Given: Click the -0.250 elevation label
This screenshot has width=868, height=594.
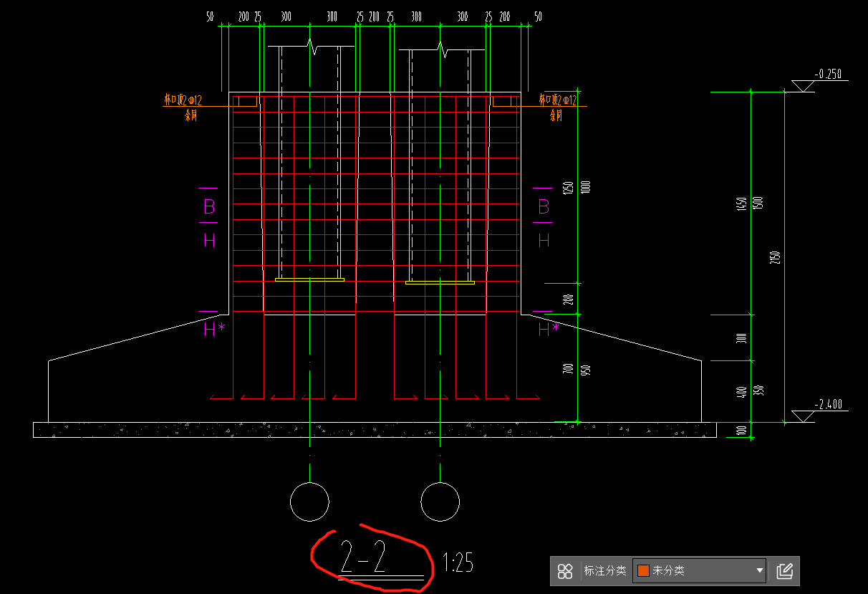Looking at the screenshot, I should tap(827, 74).
